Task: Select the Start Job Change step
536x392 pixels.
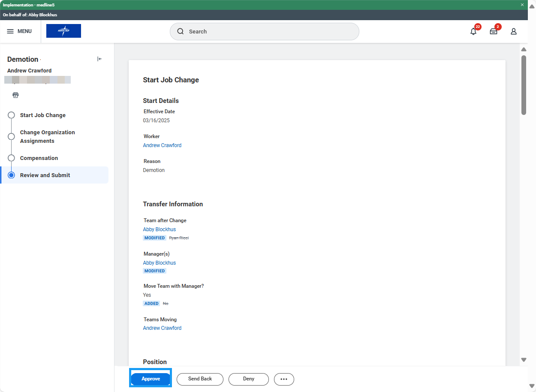Action: tap(42, 115)
